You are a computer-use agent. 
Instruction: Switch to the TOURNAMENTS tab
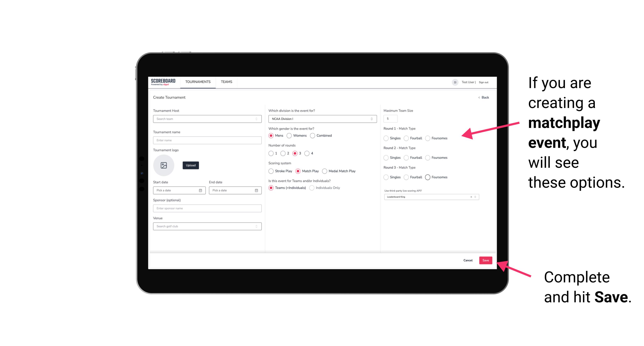pyautogui.click(x=198, y=82)
